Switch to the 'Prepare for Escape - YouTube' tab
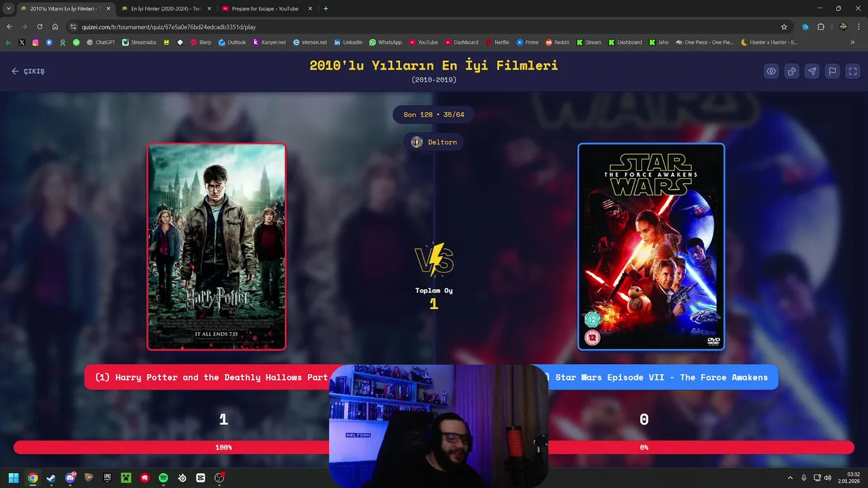The width and height of the screenshot is (868, 488). click(x=264, y=9)
